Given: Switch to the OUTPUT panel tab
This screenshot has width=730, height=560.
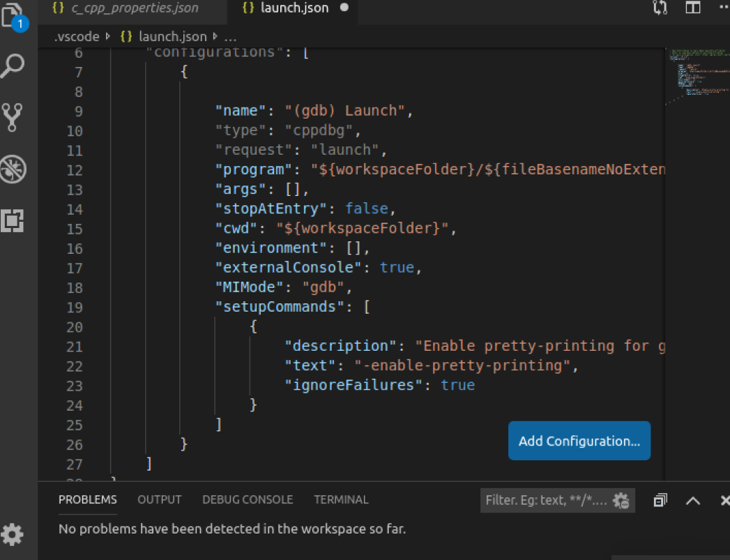Looking at the screenshot, I should (x=159, y=499).
